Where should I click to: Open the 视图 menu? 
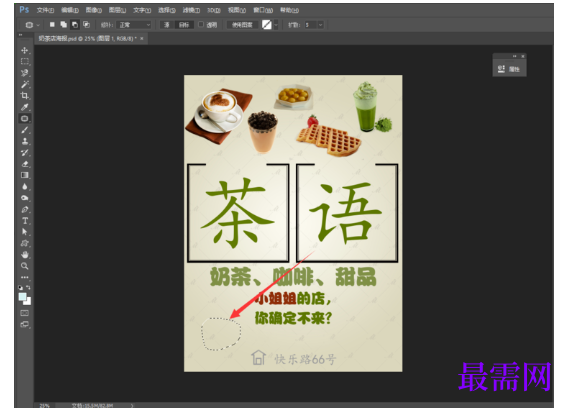click(x=237, y=10)
